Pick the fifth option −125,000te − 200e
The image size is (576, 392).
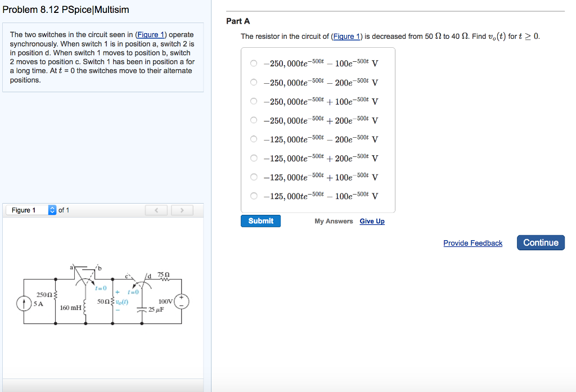[254, 139]
